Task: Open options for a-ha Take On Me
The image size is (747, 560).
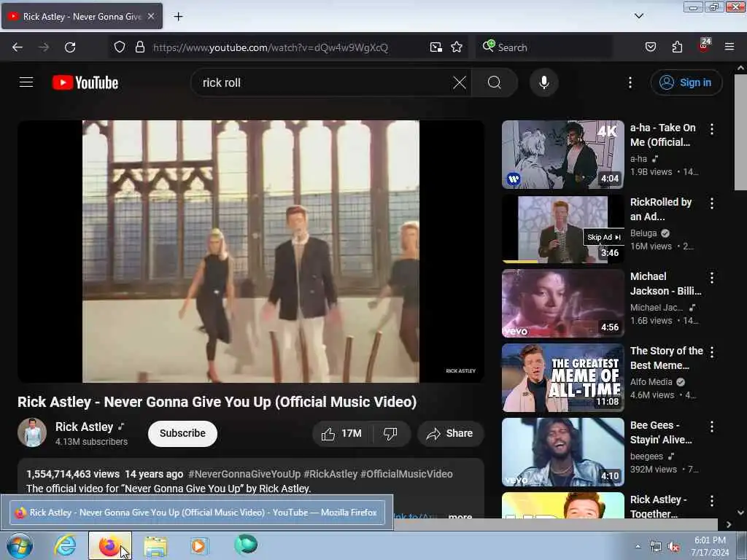Action: point(712,129)
